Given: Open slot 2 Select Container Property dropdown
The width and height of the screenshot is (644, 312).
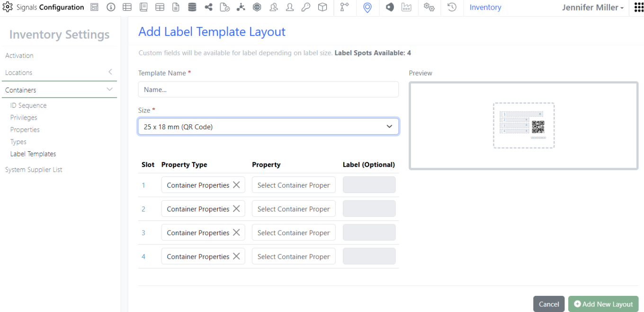Looking at the screenshot, I should click(x=294, y=209).
